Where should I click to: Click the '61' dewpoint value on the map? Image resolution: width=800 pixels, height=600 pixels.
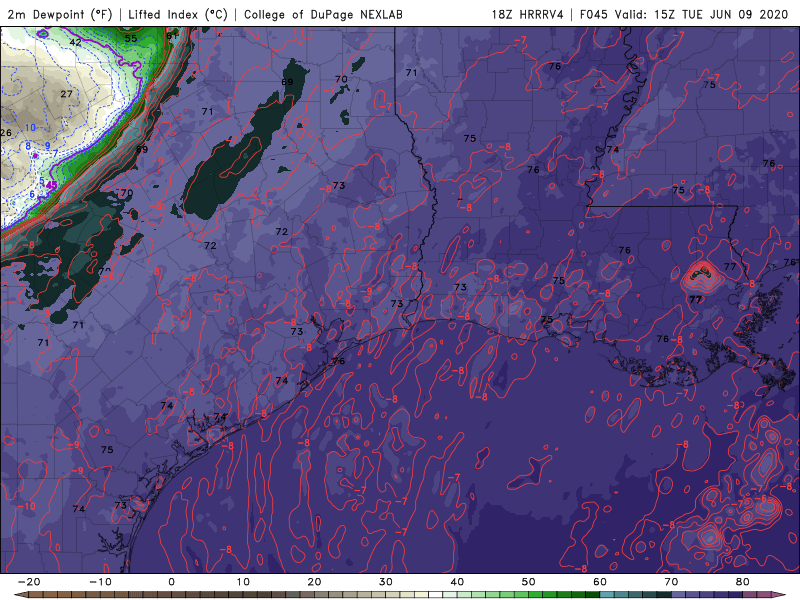[172, 36]
